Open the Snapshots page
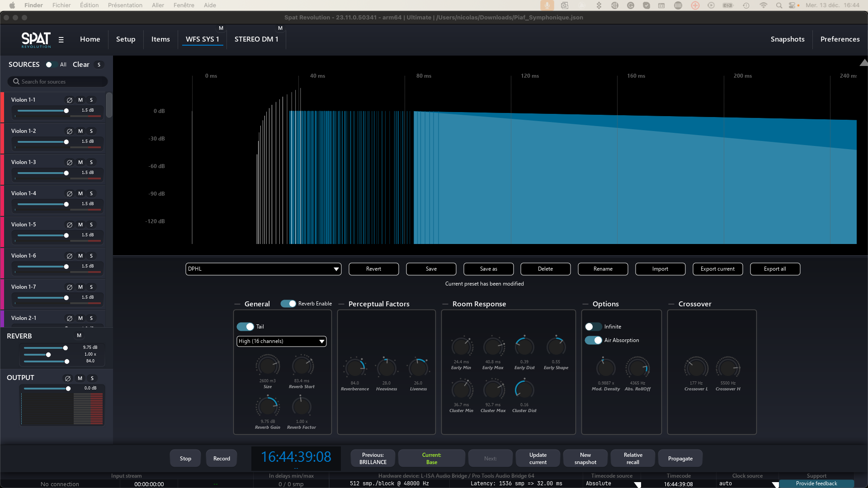 pos(788,39)
